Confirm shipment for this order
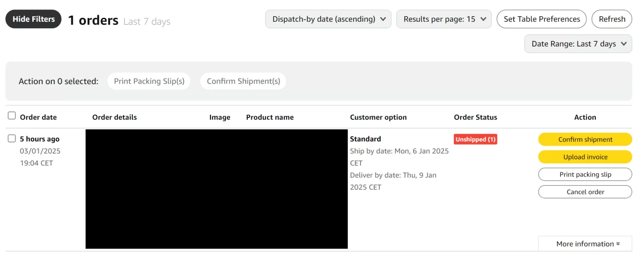The image size is (644, 256). (x=585, y=139)
